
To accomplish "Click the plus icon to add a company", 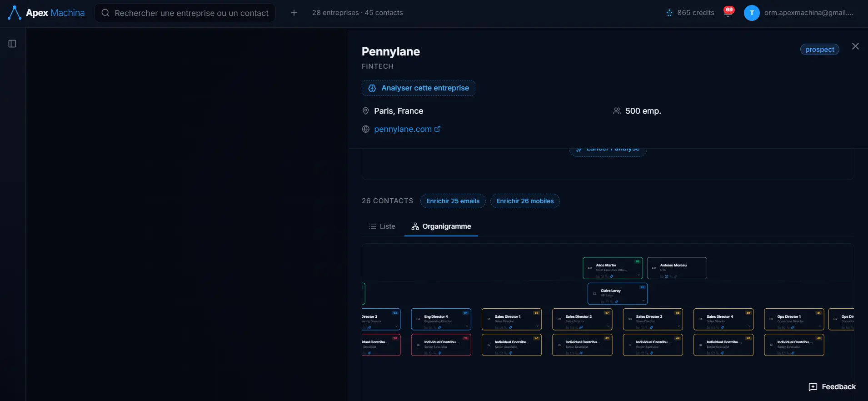I will pyautogui.click(x=294, y=13).
